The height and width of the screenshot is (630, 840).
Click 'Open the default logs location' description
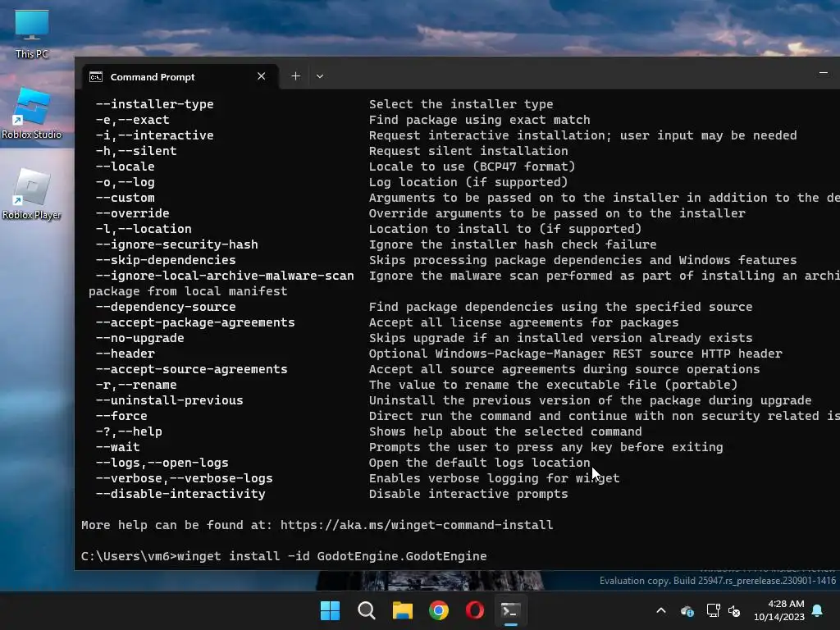click(x=480, y=463)
